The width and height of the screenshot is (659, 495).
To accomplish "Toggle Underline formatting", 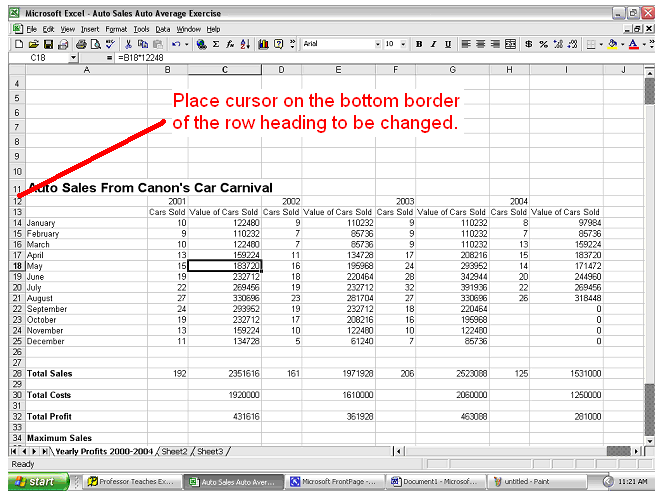I will (x=449, y=44).
